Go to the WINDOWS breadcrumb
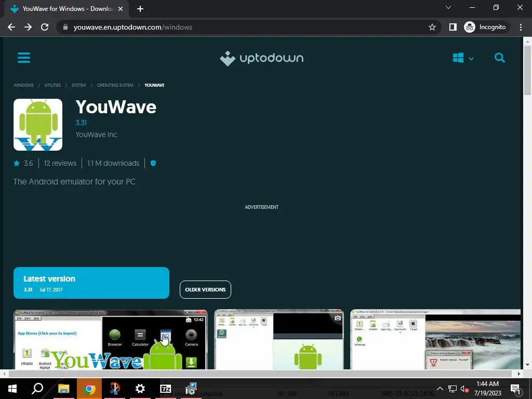532x399 pixels. [23, 85]
